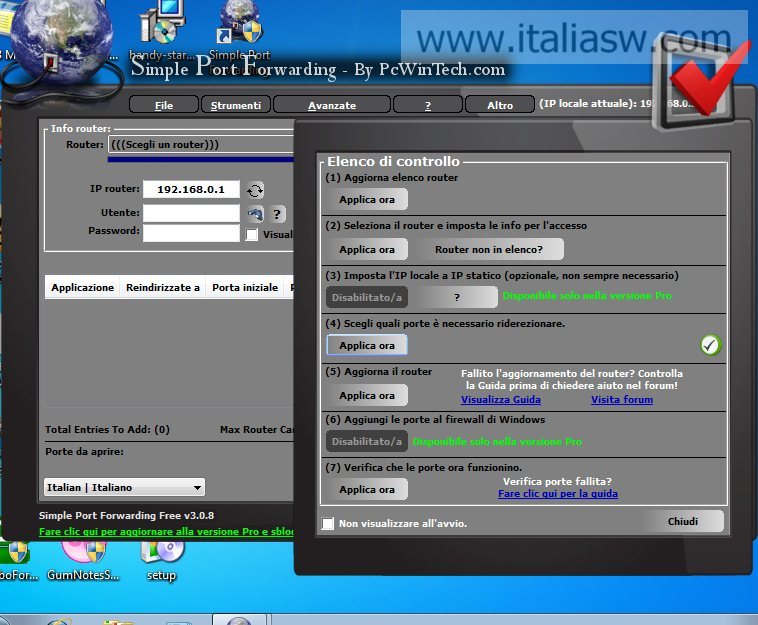Open the Visualizza Guida link
The width and height of the screenshot is (758, 625).
click(501, 400)
